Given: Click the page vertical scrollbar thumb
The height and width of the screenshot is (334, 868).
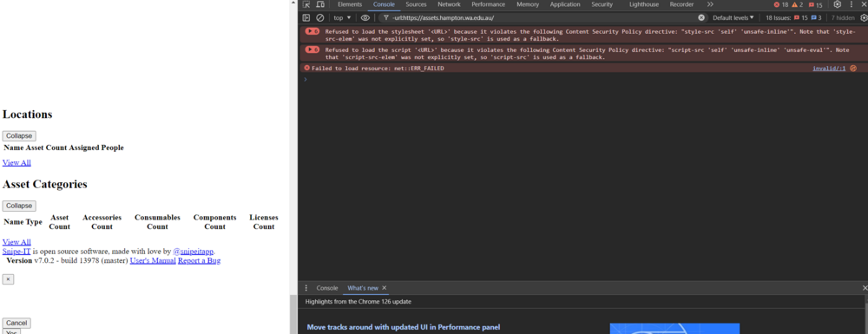Looking at the screenshot, I should [x=293, y=314].
